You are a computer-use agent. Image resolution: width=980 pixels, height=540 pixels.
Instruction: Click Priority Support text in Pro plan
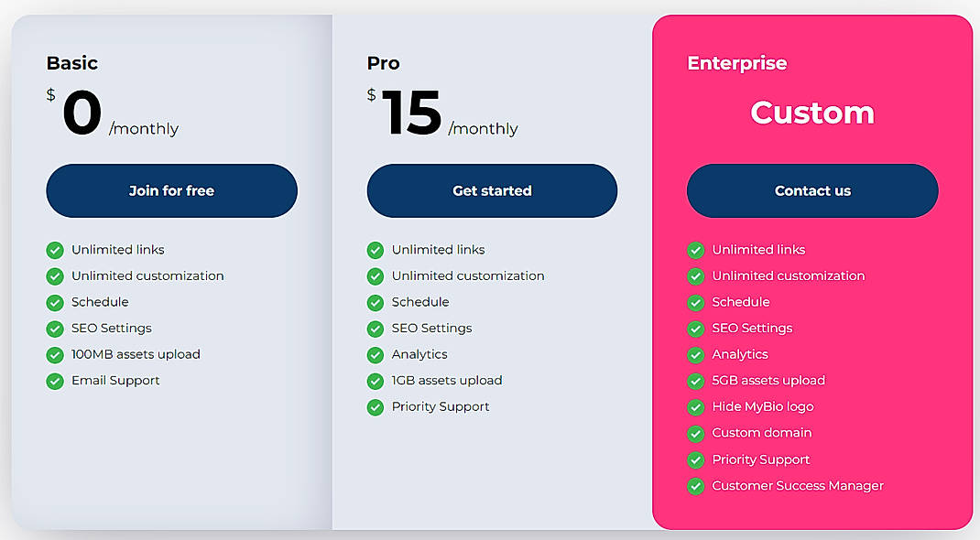[x=441, y=406]
